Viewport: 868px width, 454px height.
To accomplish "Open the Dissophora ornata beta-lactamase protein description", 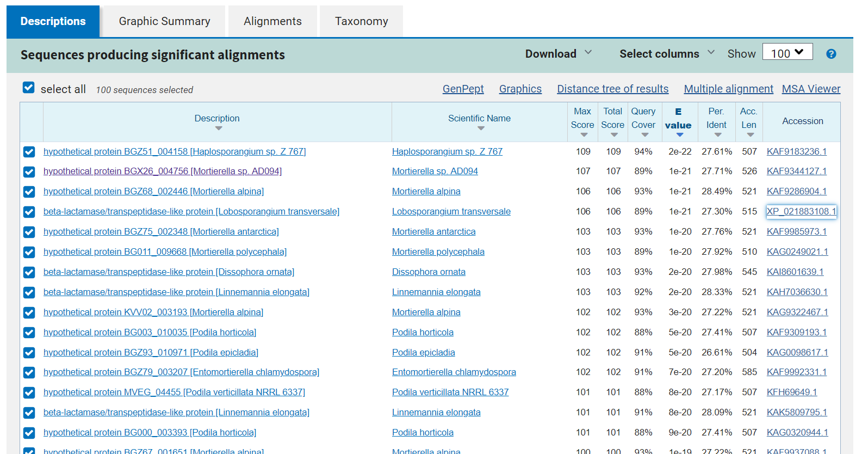I will 169,272.
